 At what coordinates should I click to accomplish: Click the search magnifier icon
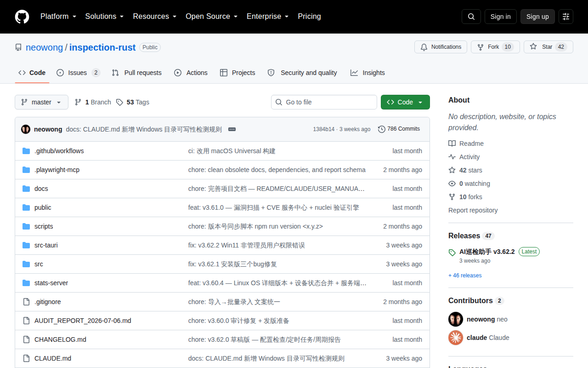pos(471,17)
